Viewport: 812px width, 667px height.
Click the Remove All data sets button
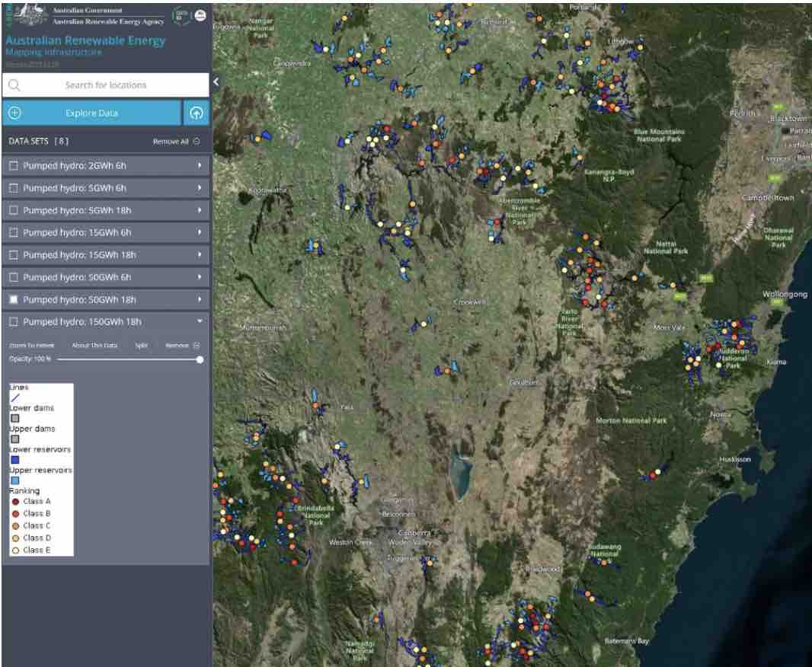click(x=171, y=142)
